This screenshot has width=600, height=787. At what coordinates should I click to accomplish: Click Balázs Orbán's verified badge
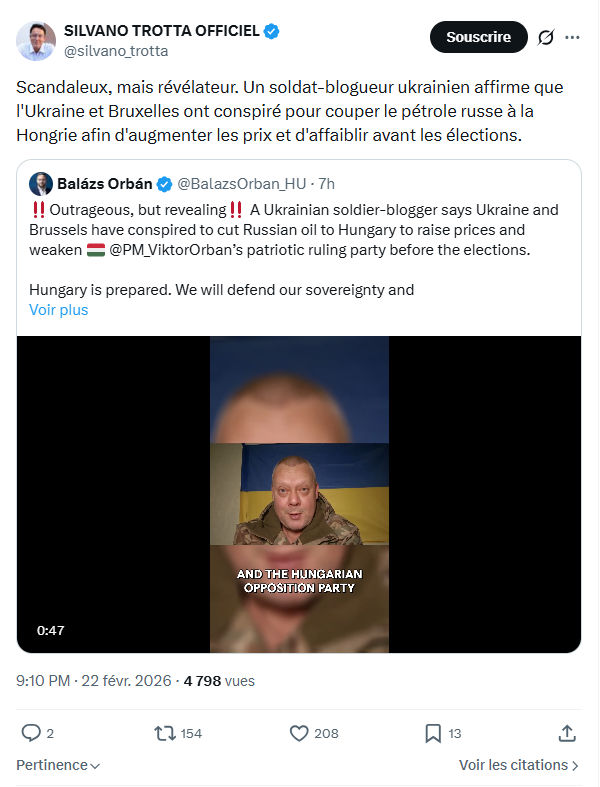point(164,184)
